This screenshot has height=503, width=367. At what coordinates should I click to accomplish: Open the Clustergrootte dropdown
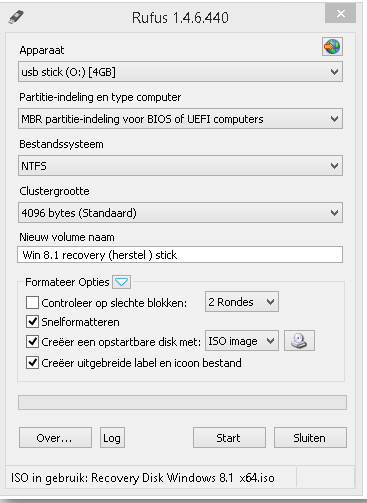[x=180, y=213]
